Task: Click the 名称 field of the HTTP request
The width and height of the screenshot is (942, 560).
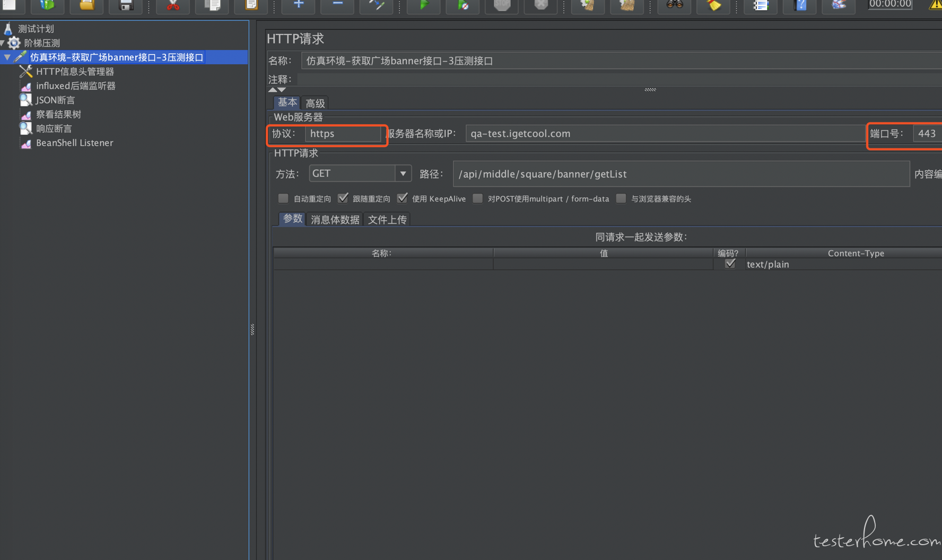Action: tap(621, 60)
